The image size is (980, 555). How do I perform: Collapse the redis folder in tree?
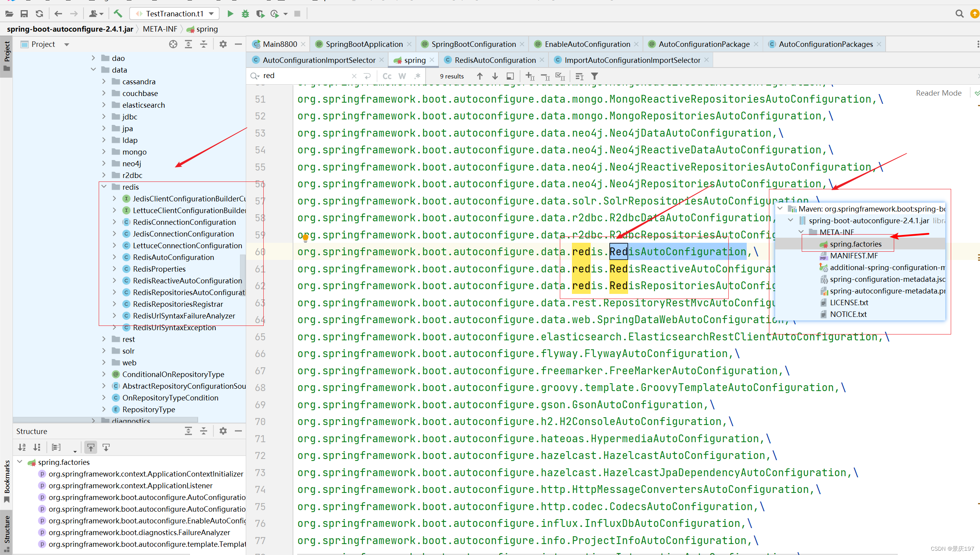(104, 187)
